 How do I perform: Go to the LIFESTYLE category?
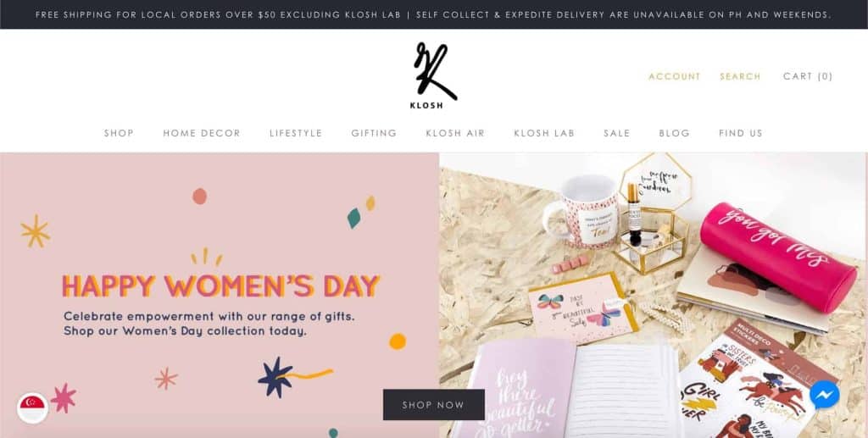296,133
